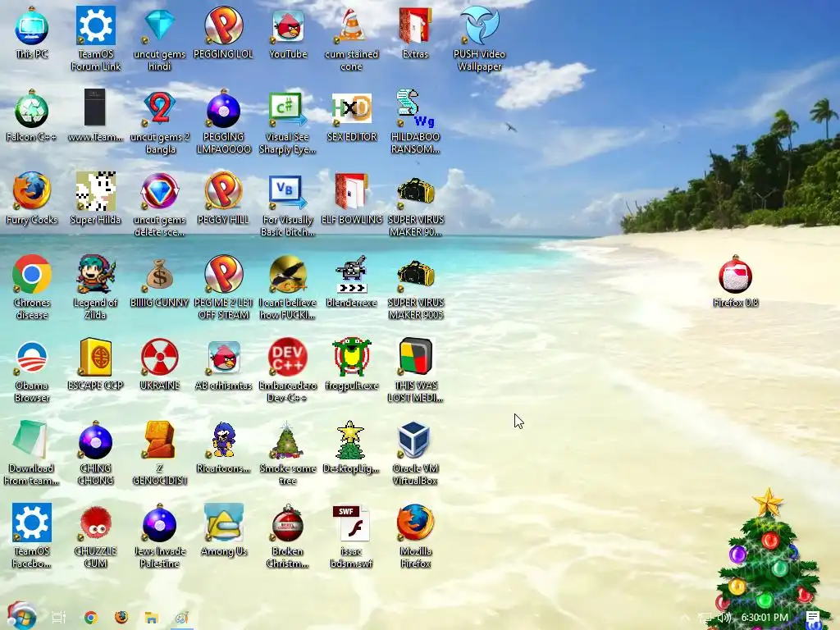The image size is (840, 630).
Task: Open the Ricartoons... character icon
Action: (223, 447)
